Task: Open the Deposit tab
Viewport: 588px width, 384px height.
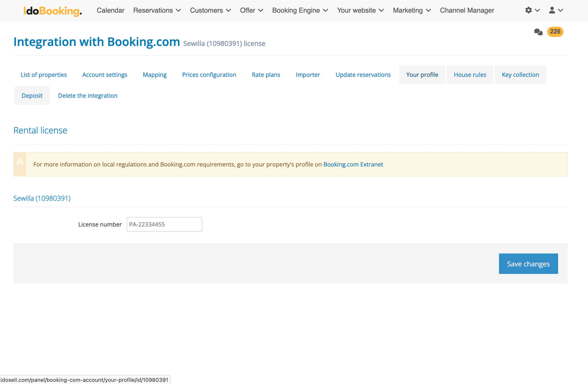Action: (32, 96)
